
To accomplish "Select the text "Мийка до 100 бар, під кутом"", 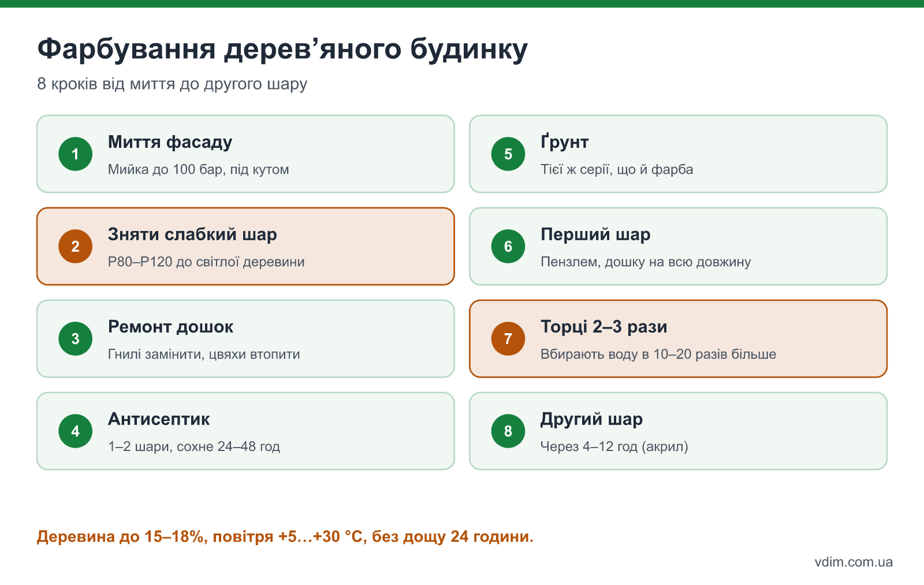I will click(199, 170).
